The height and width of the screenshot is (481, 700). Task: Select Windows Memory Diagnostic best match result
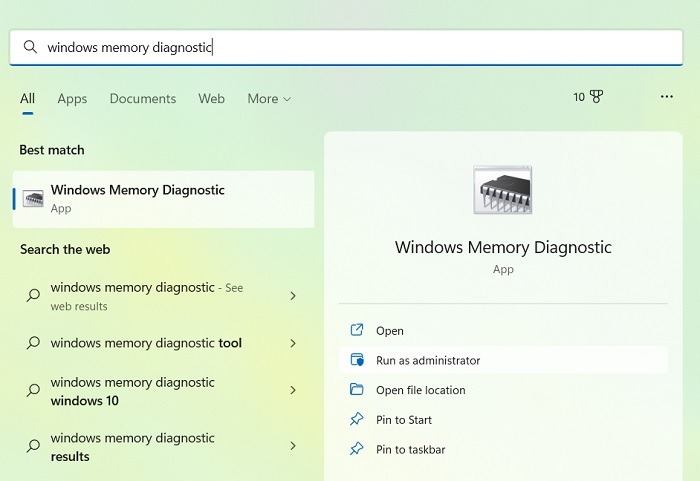pyautogui.click(x=163, y=199)
